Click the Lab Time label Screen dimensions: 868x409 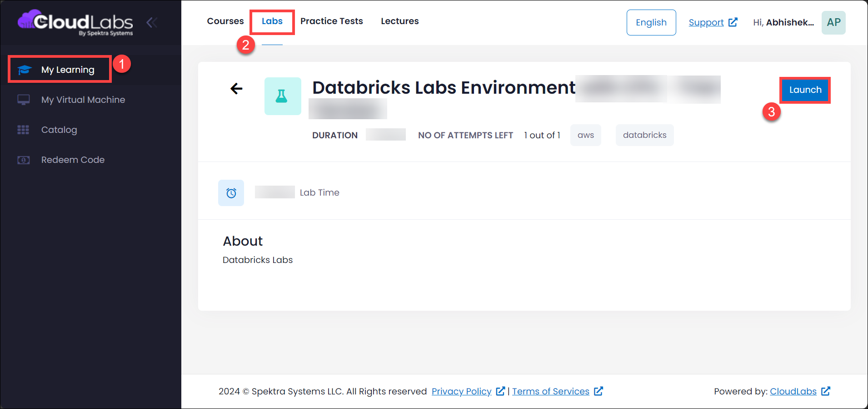pos(319,192)
